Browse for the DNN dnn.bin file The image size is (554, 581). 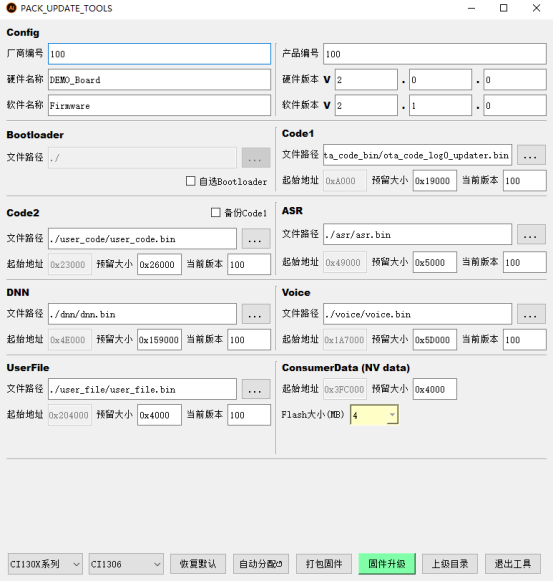tap(256, 314)
